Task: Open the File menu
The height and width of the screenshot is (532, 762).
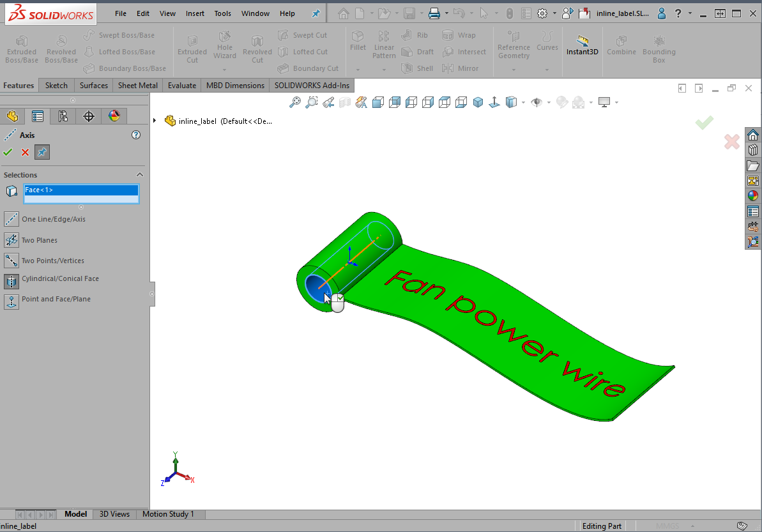Action: pos(121,13)
